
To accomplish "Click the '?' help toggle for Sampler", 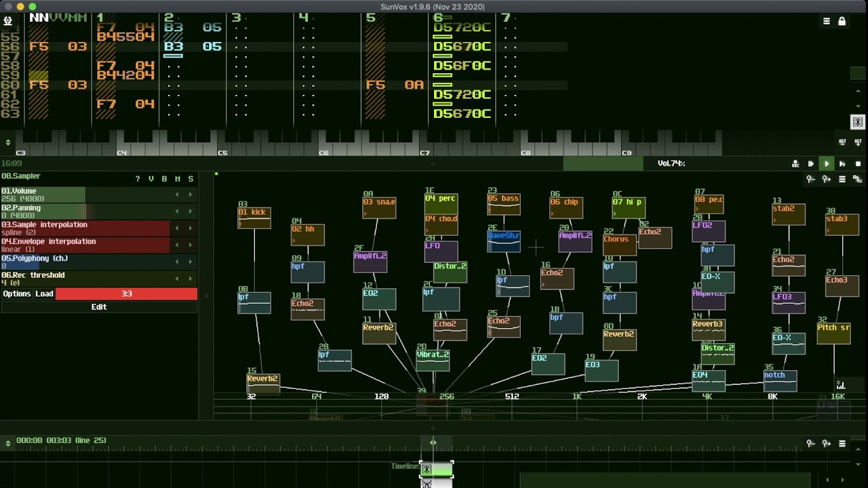I will point(138,179).
